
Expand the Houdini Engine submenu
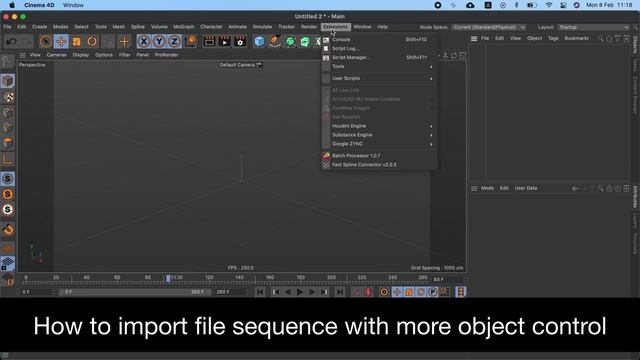tap(379, 126)
